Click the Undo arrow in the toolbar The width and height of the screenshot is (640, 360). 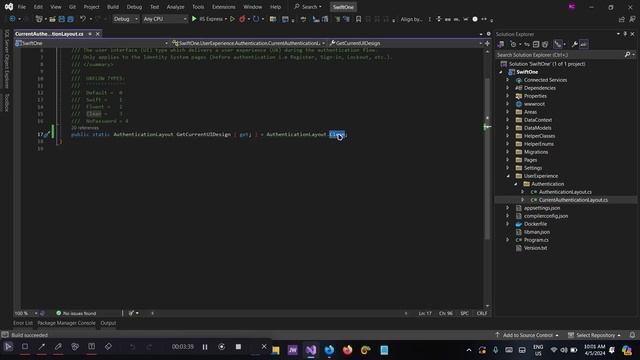(x=83, y=19)
